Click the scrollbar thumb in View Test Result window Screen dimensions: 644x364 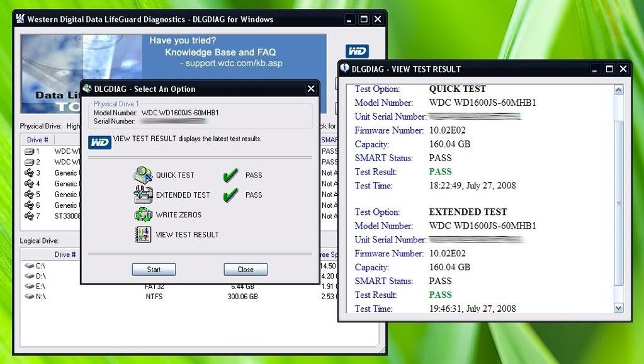pyautogui.click(x=619, y=203)
